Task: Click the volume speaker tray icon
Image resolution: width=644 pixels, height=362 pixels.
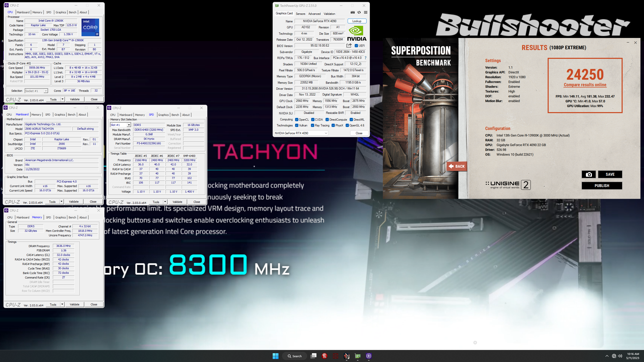Action: [620, 356]
